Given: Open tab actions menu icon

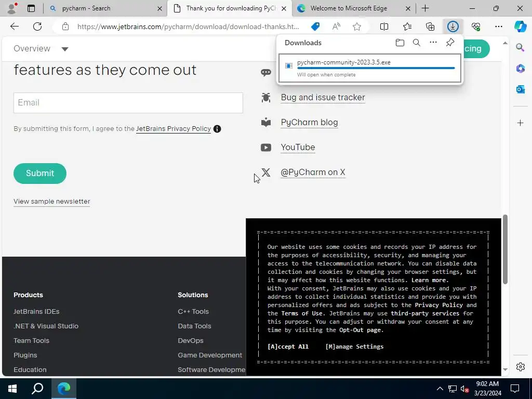Looking at the screenshot, I should 31,8.
